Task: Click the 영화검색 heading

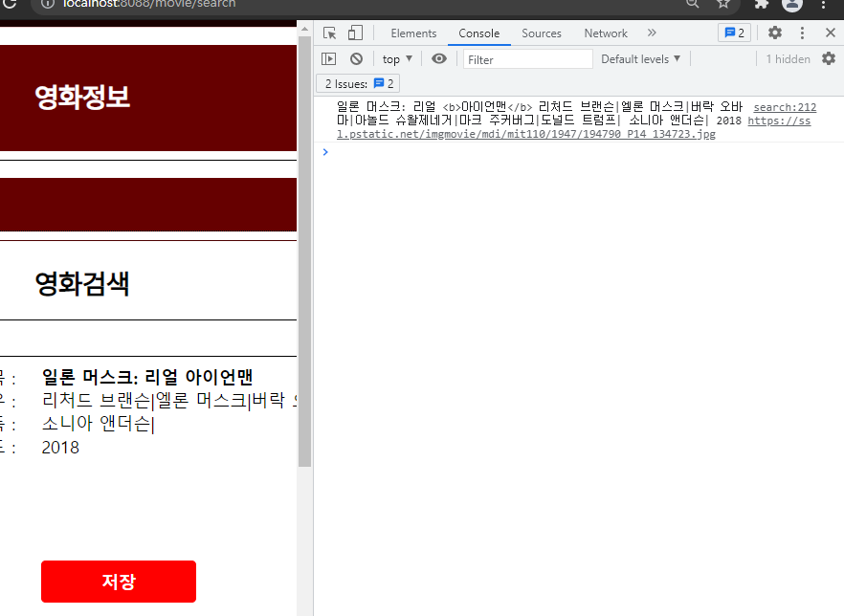Action: pos(82,283)
